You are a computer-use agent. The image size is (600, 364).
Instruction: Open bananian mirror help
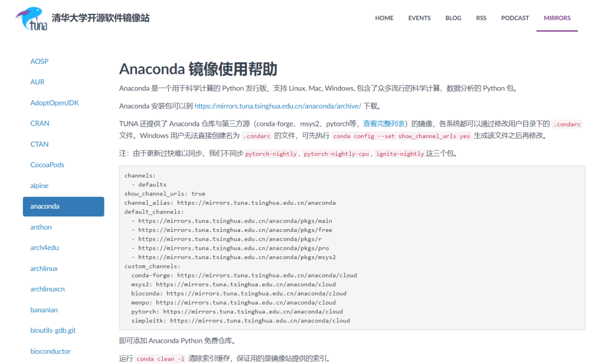coord(44,310)
